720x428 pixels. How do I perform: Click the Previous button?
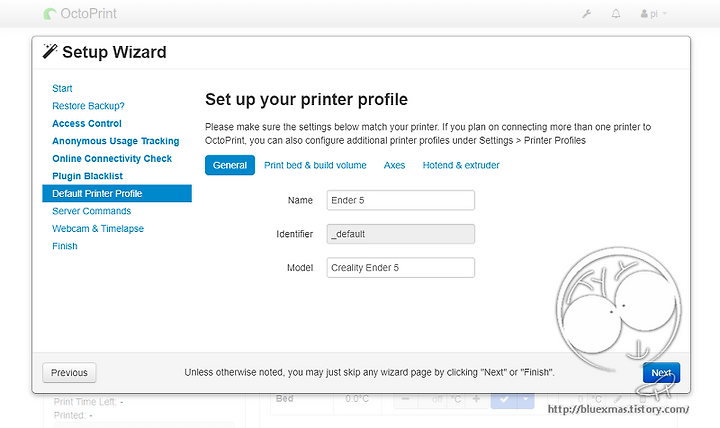(x=69, y=372)
